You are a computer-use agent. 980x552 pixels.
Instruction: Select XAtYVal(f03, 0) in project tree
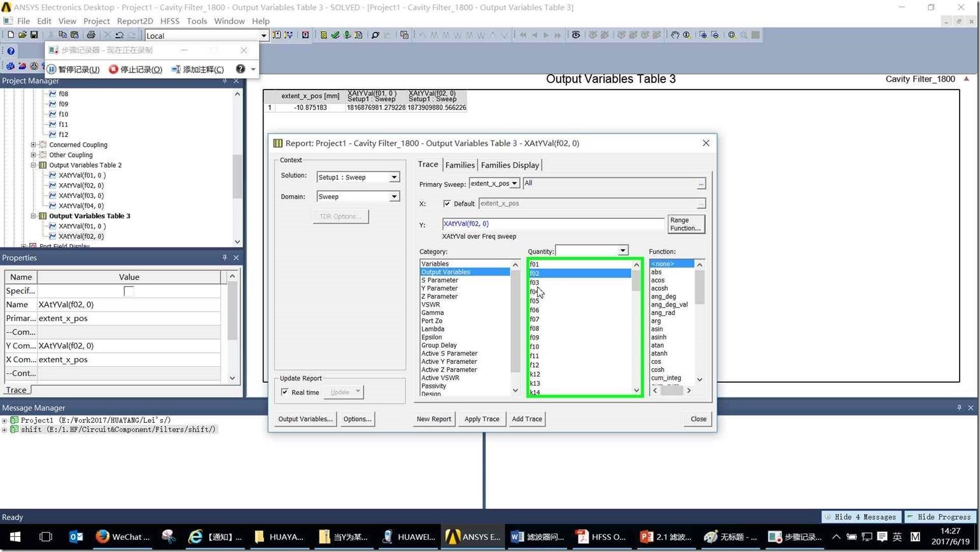pos(81,195)
